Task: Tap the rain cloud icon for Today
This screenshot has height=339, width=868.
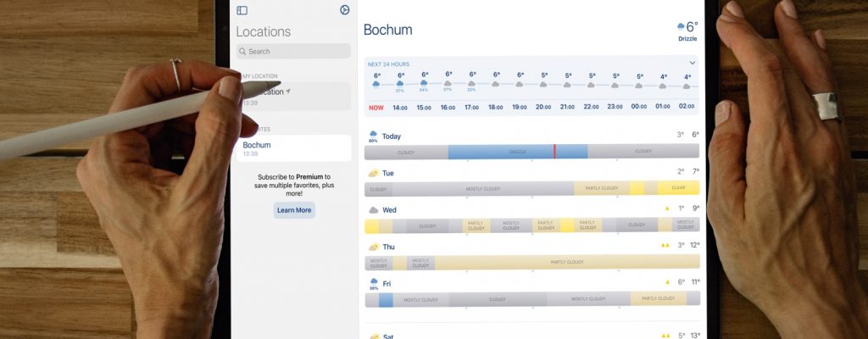Action: point(373,135)
